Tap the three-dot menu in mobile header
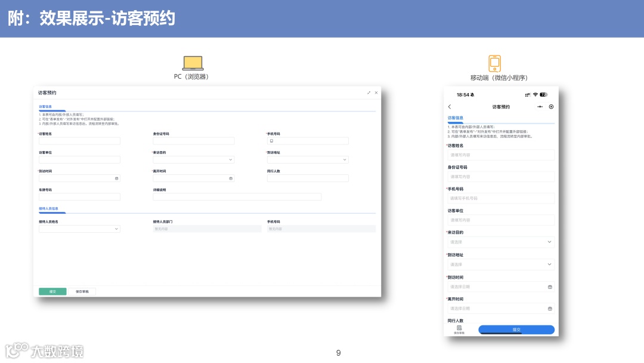 (540, 107)
